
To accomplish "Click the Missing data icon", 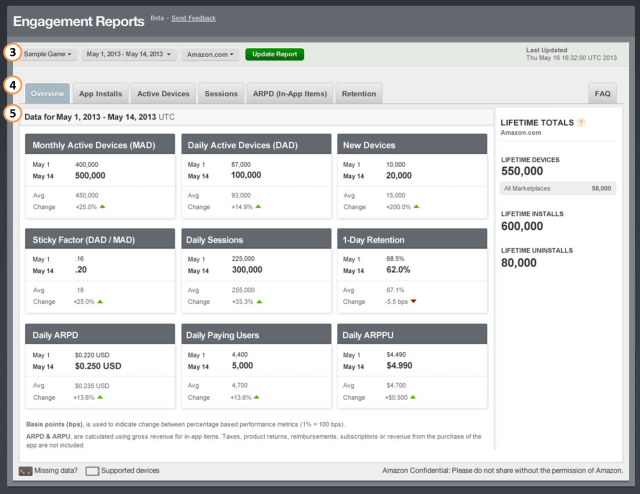I will pyautogui.click(x=25, y=470).
